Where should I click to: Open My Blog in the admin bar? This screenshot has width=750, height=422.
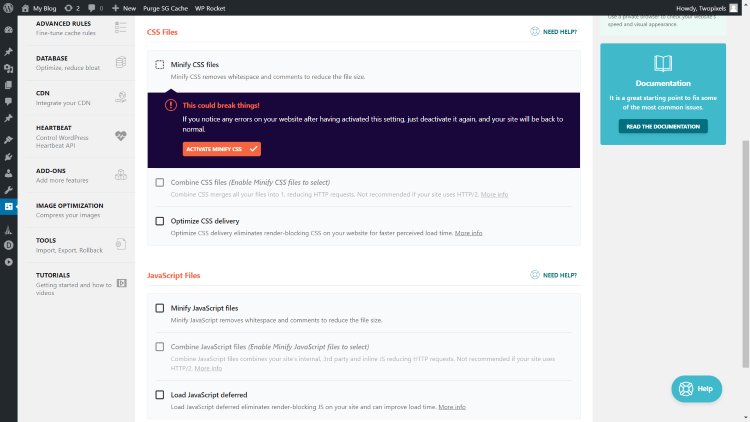[39, 8]
